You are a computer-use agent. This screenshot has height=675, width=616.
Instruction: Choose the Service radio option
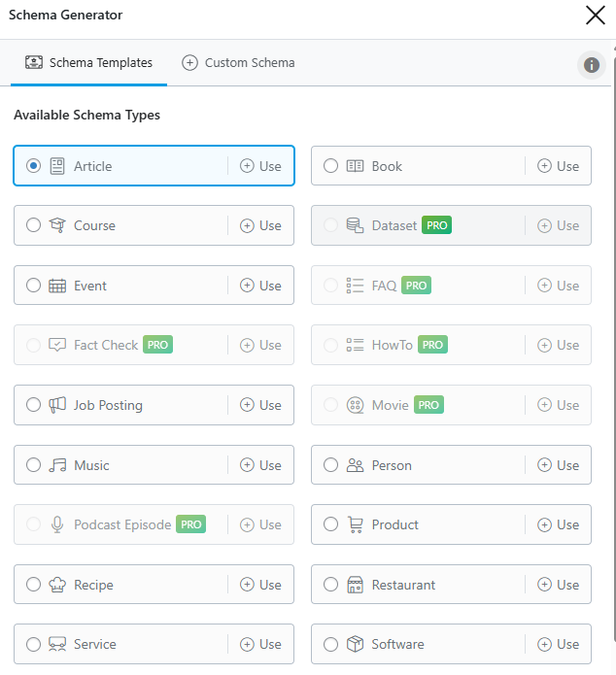coord(34,644)
